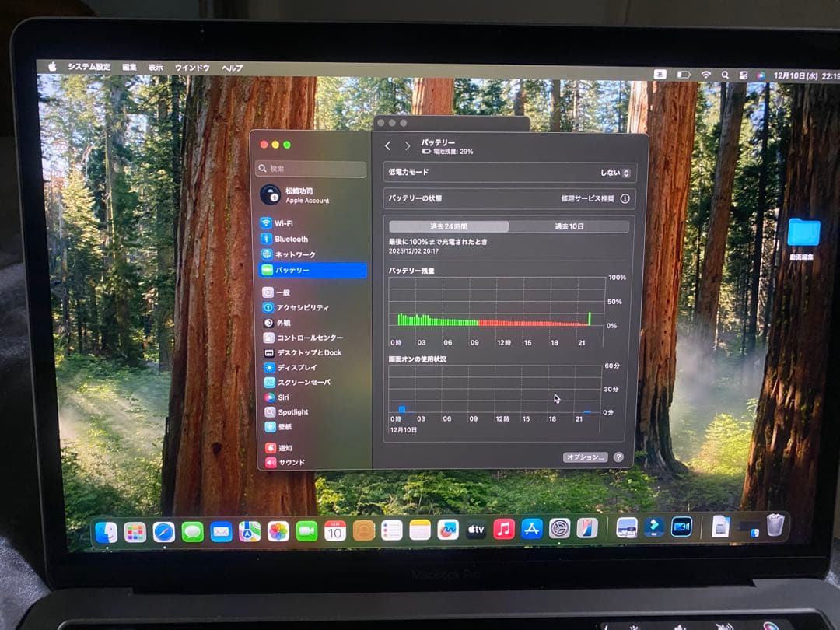
Task: Click the オプション... button
Action: (x=584, y=457)
